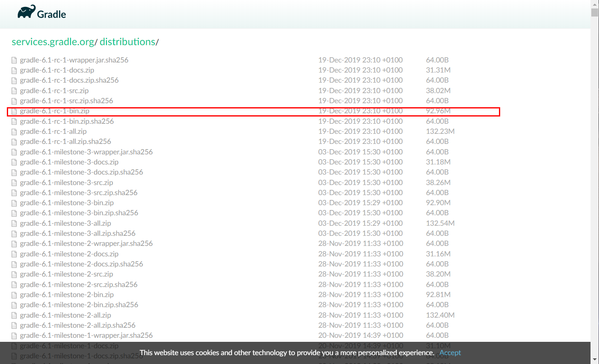Image resolution: width=599 pixels, height=364 pixels.
Task: Click file icon beside gradle-6.1-rc-1-src.zip
Action: 15,91
